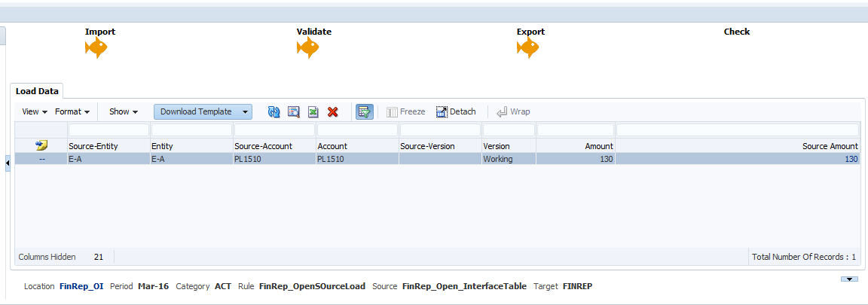The image size is (868, 305).
Task: Expand the bottom-right collapse arrow
Action: (848, 279)
